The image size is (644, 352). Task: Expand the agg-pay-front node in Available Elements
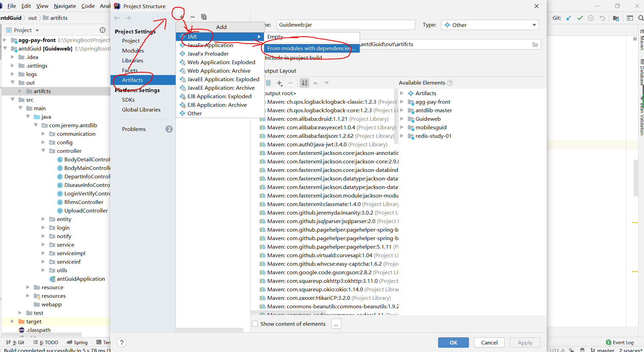[x=402, y=102]
